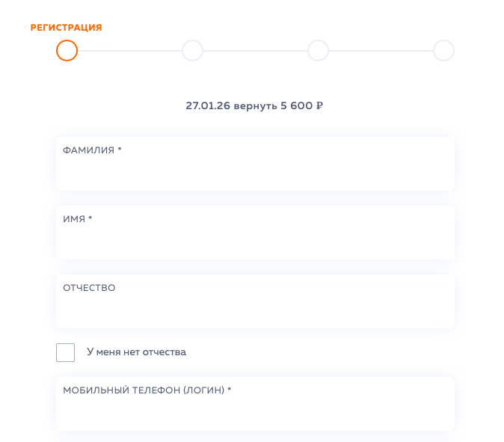Focus the empty area of the Имя field
This screenshot has height=442, width=504.
[254, 242]
